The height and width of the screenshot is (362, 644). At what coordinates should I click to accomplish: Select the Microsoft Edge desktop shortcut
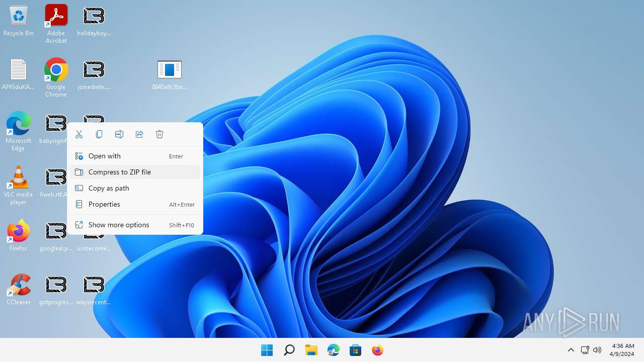19,131
